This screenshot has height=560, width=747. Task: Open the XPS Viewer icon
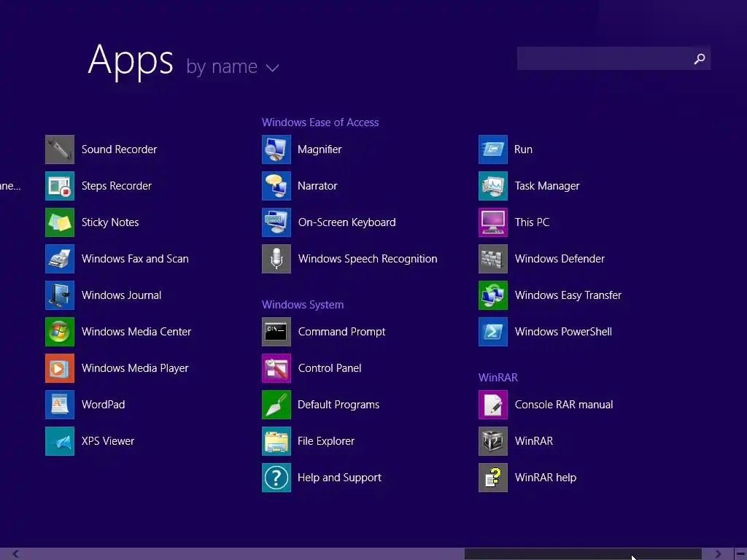pyautogui.click(x=60, y=441)
